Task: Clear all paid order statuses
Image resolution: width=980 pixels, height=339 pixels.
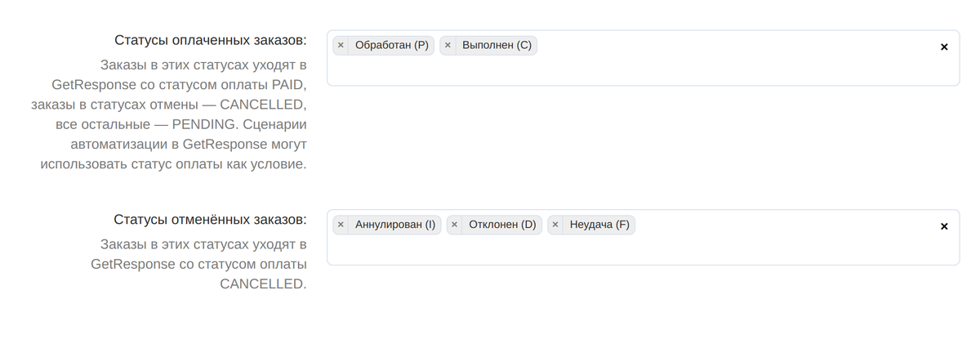Action: point(944,47)
